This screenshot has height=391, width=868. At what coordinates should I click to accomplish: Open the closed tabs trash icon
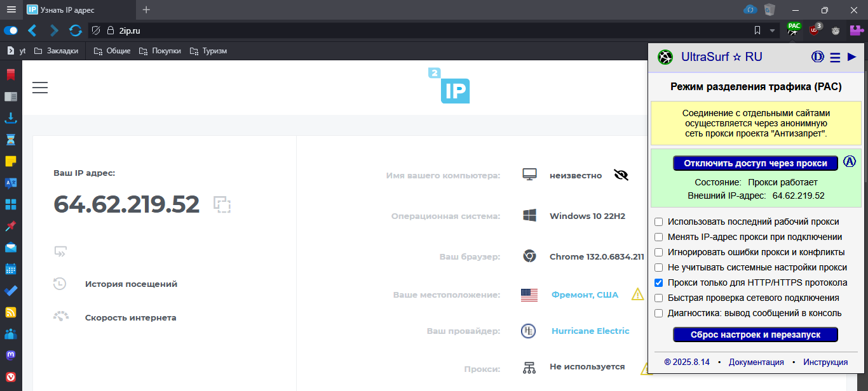[770, 10]
